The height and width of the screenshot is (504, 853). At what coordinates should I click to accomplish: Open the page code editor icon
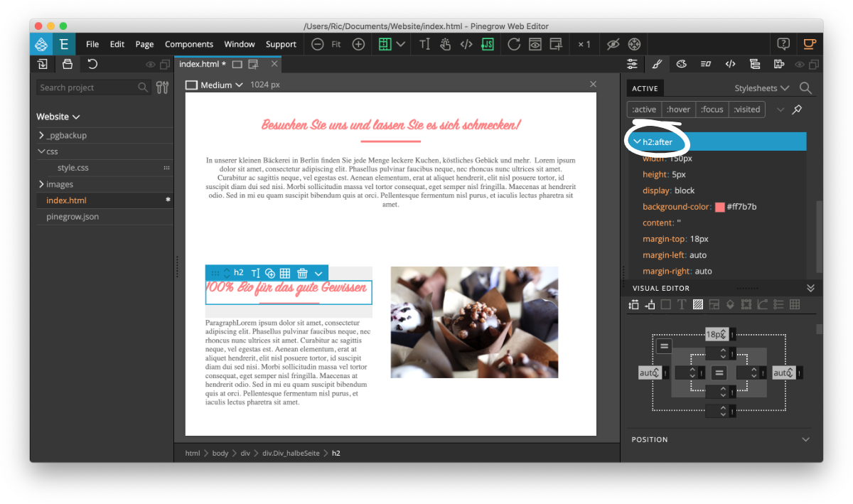[x=466, y=44]
